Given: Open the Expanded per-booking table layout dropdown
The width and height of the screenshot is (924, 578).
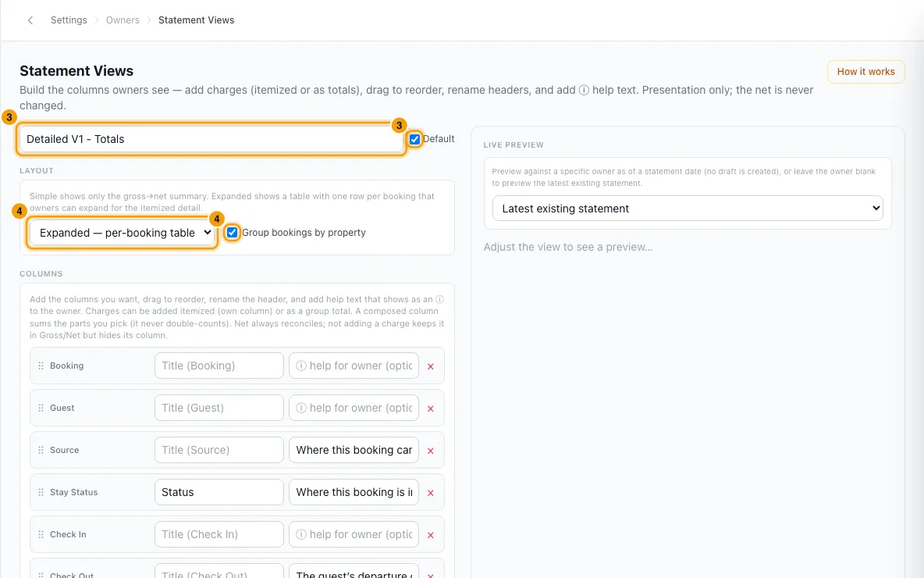Looking at the screenshot, I should coord(123,233).
